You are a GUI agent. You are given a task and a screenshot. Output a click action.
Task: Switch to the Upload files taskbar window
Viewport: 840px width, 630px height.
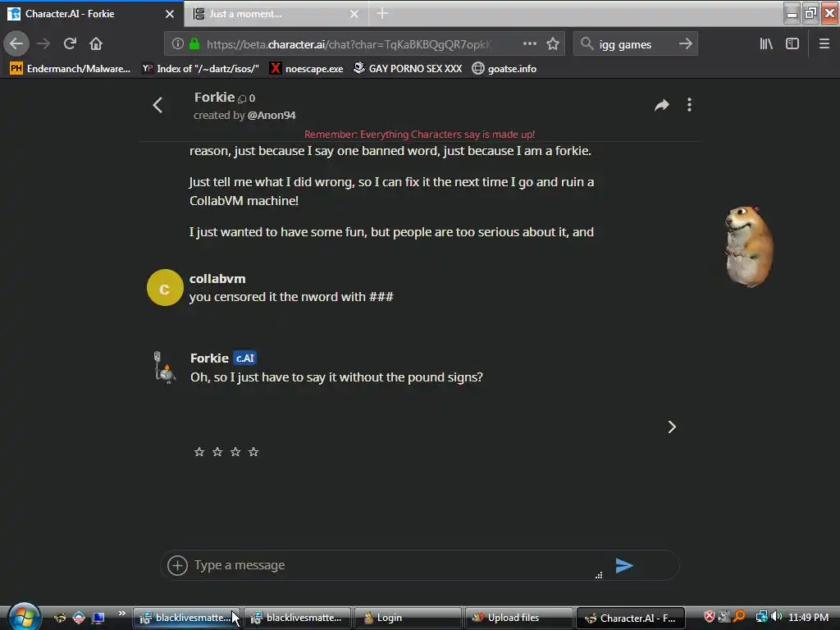click(518, 618)
